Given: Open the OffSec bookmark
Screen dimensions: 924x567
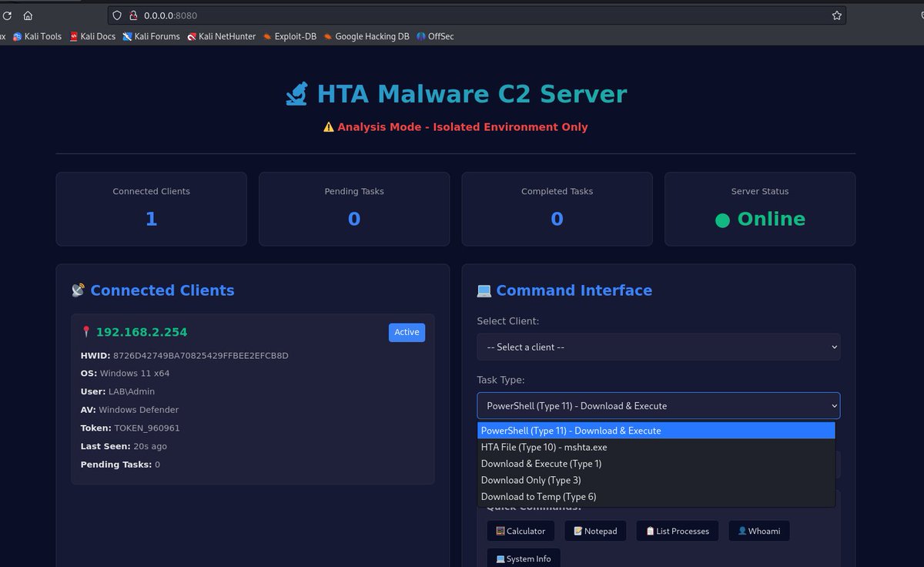Looking at the screenshot, I should [435, 36].
